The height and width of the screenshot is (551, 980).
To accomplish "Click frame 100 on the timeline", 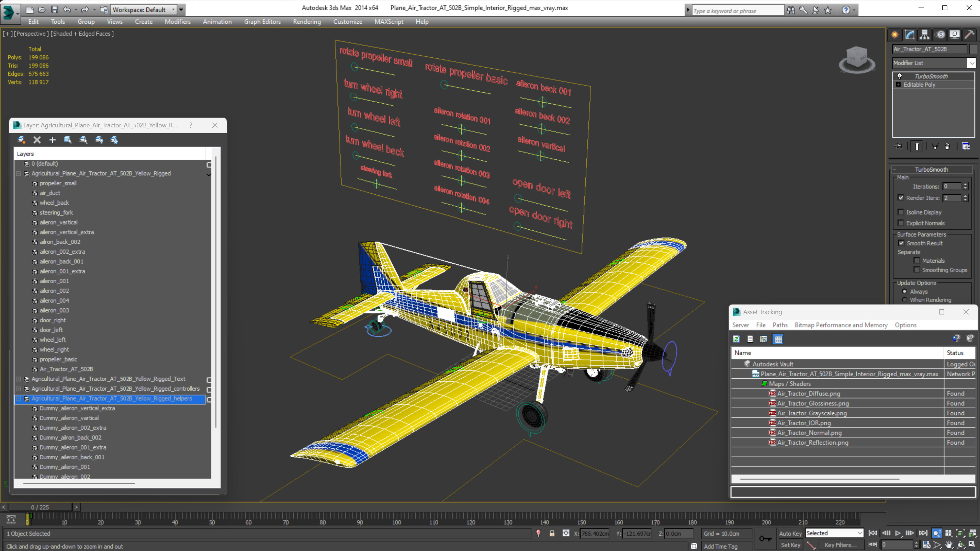I will point(397,517).
